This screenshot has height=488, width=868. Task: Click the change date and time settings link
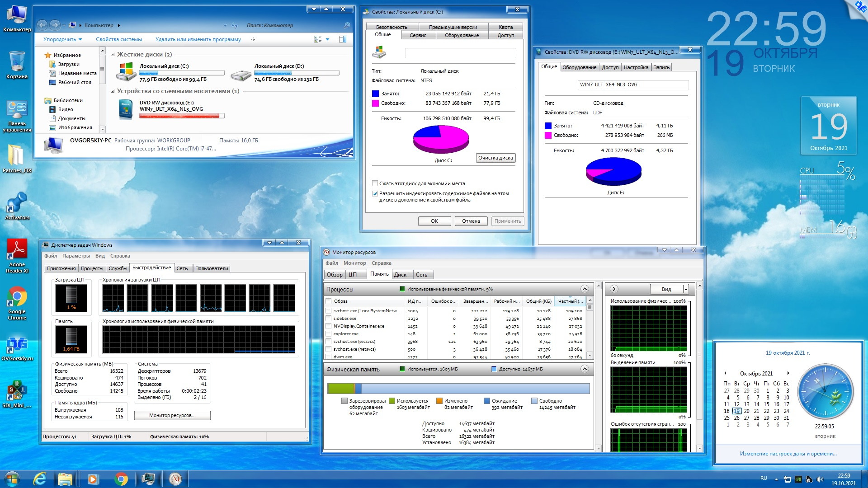(788, 454)
